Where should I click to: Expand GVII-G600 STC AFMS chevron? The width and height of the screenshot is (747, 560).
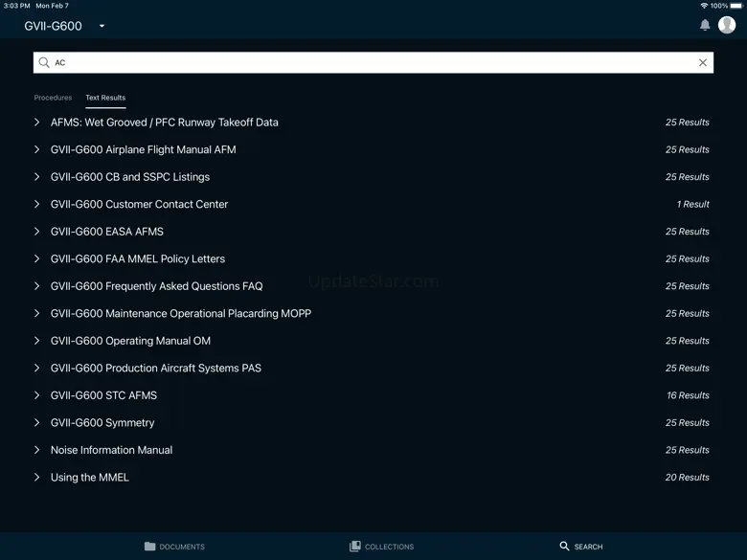coord(36,395)
